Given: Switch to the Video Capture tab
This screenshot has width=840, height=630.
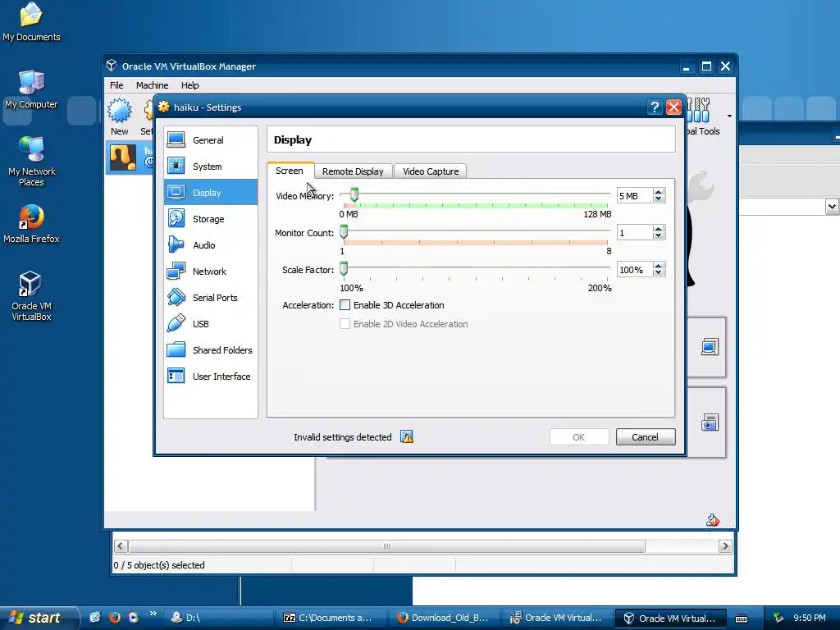Looking at the screenshot, I should (x=431, y=171).
